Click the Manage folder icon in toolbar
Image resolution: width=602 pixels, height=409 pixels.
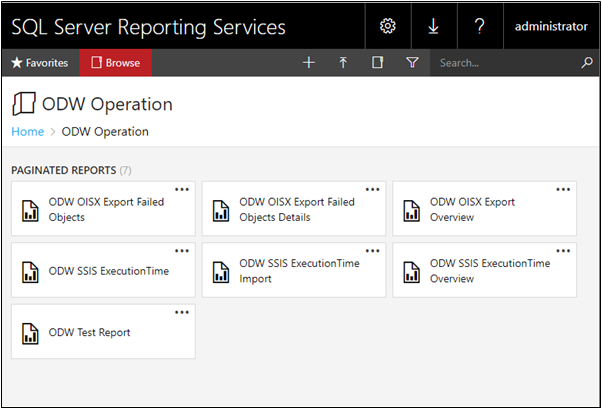tap(377, 62)
